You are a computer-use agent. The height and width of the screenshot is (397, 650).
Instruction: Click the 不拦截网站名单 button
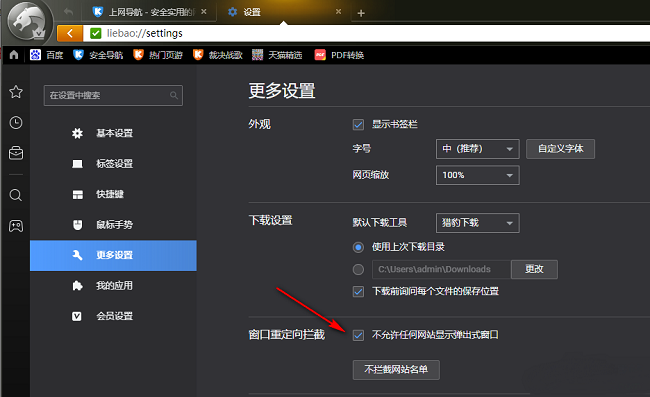(x=396, y=370)
